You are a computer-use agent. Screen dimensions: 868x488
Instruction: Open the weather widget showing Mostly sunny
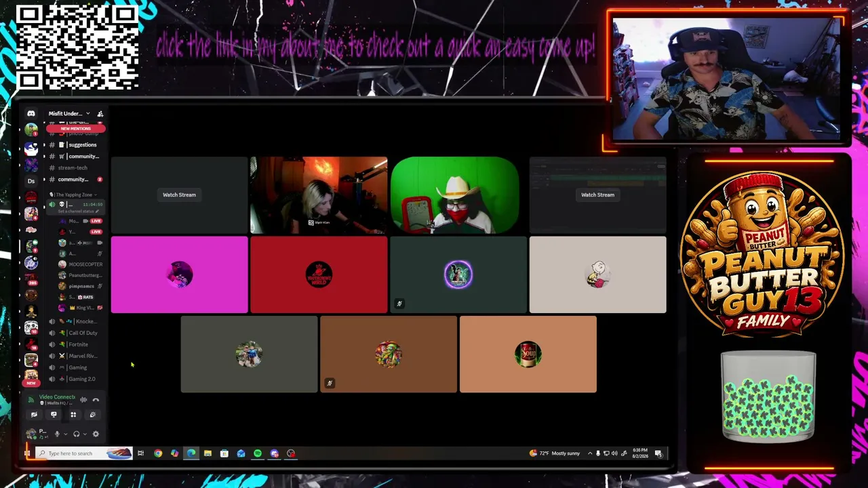(555, 453)
